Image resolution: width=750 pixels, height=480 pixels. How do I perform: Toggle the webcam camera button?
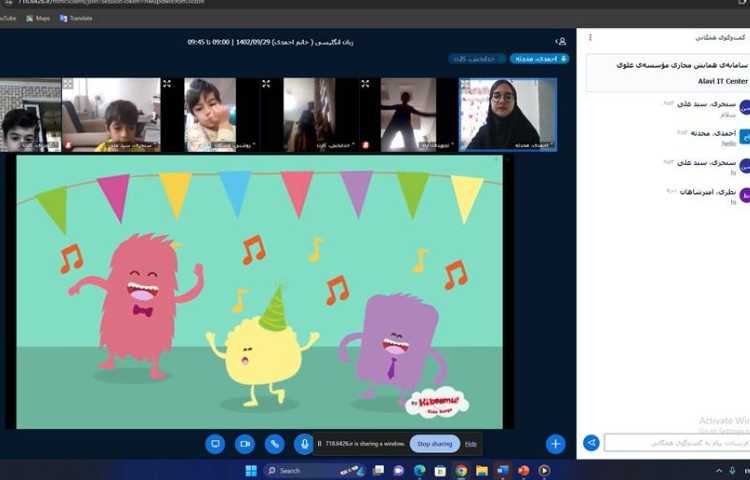click(x=245, y=443)
